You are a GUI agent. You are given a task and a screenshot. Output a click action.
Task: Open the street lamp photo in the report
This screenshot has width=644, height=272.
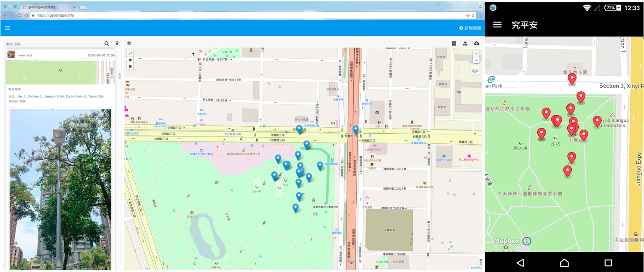pyautogui.click(x=60, y=189)
